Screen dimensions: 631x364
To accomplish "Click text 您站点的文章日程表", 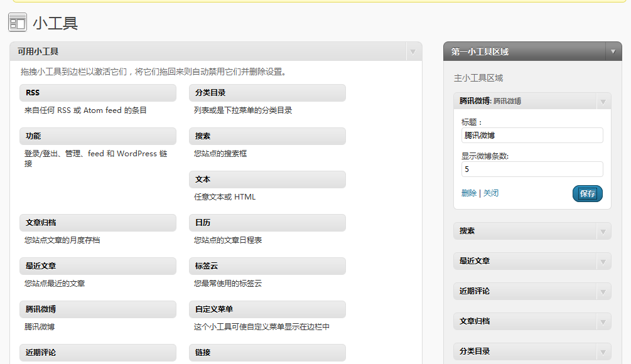I will (x=227, y=240).
